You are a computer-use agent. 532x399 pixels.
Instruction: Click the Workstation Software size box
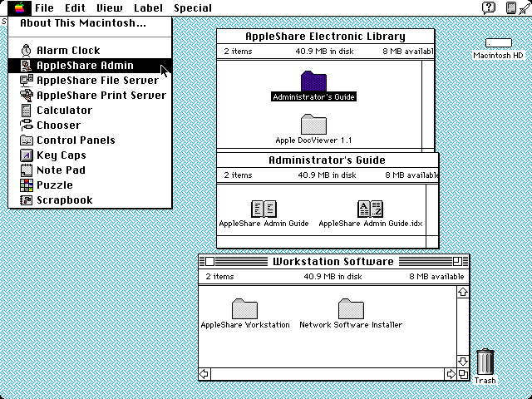pyautogui.click(x=463, y=374)
